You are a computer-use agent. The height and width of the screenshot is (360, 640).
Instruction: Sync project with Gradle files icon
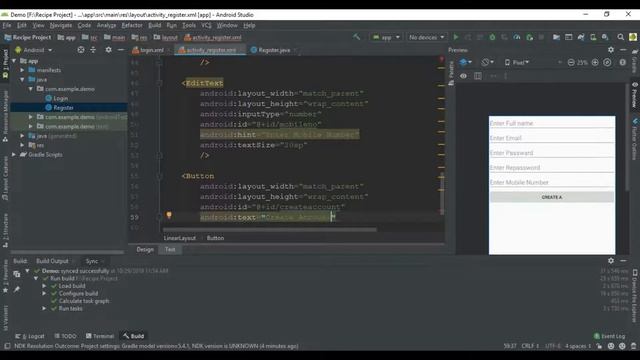point(581,37)
